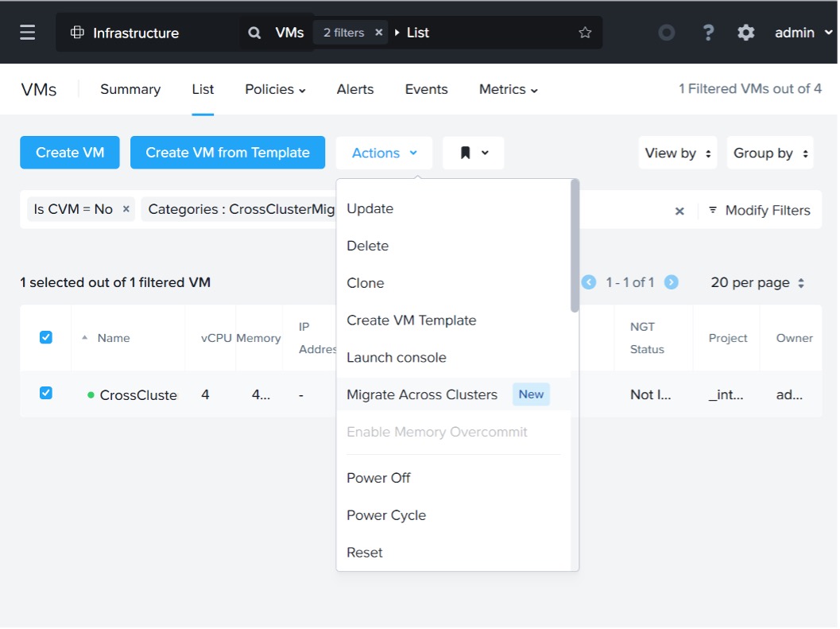The width and height of the screenshot is (840, 629).
Task: Open the hamburger navigation menu
Action: click(28, 33)
